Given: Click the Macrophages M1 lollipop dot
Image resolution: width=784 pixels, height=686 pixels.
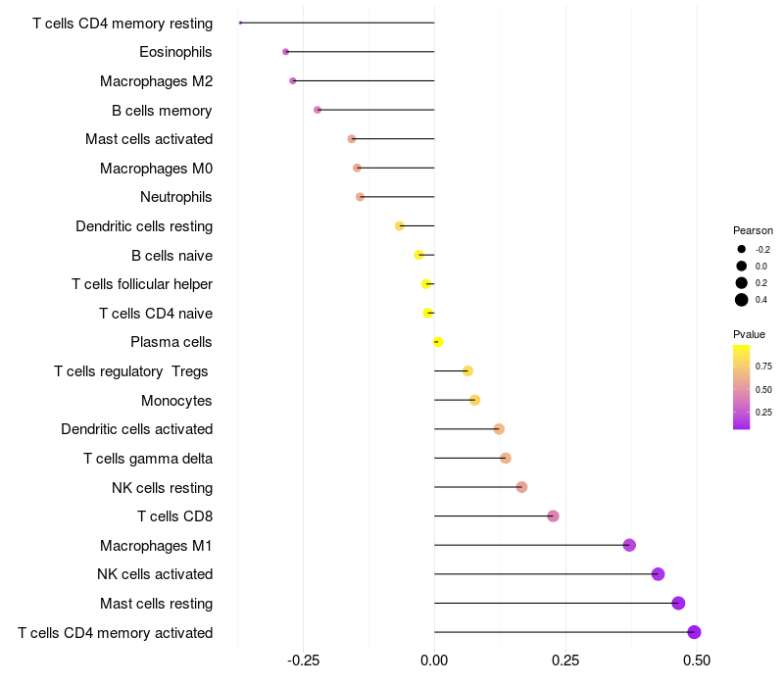Looking at the screenshot, I should [629, 545].
